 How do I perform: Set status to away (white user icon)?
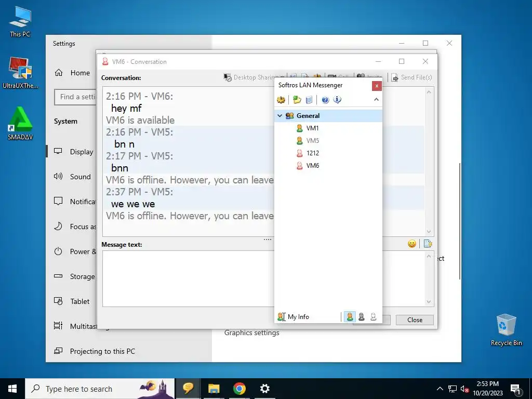click(373, 317)
